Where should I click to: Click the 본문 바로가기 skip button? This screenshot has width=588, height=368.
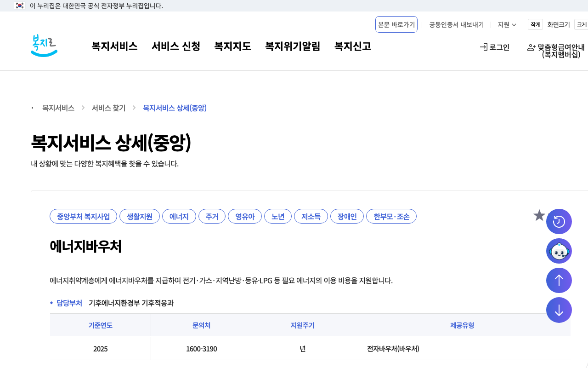[396, 24]
